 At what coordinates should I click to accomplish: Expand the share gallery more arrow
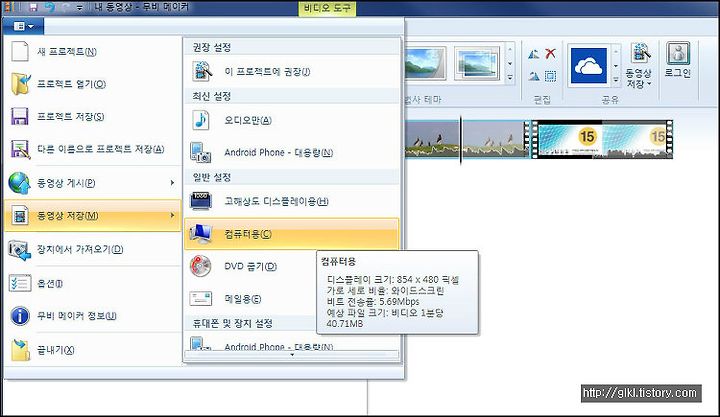616,79
